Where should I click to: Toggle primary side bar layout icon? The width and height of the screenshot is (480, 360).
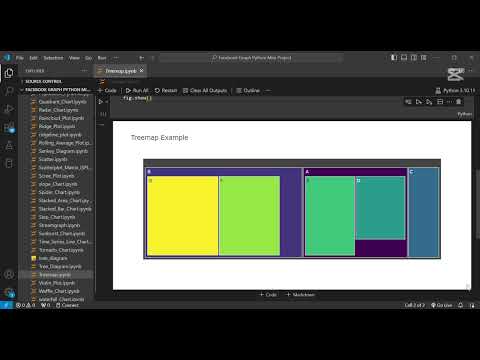[394, 58]
